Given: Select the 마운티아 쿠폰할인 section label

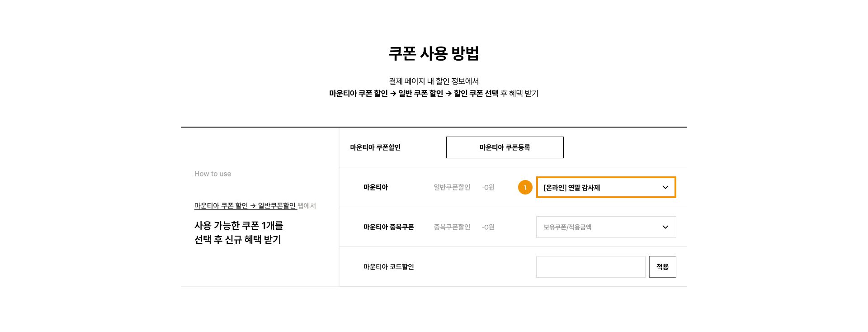Looking at the screenshot, I should [375, 147].
